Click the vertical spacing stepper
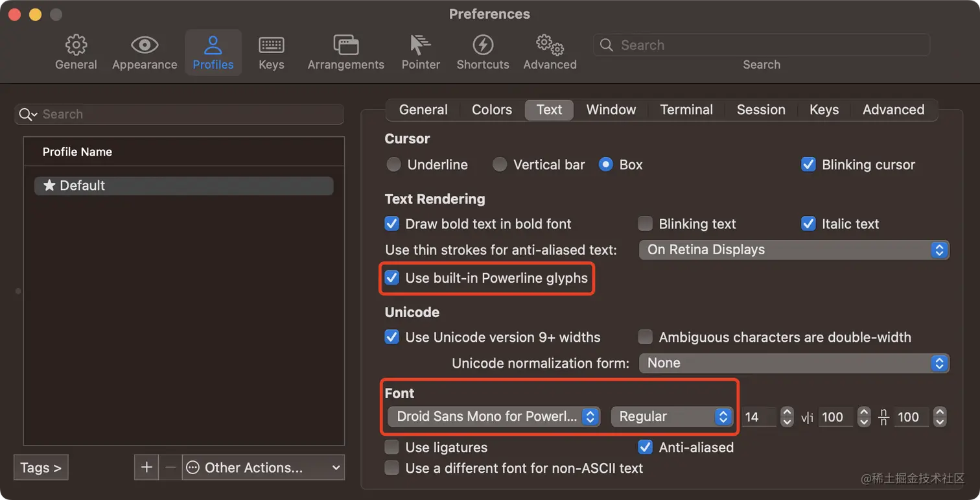Viewport: 980px width, 500px height. [940, 416]
